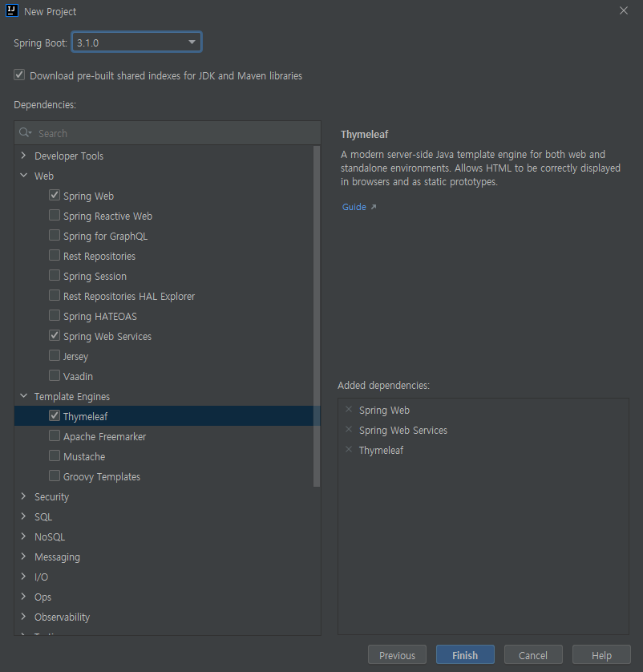Select the Spring Web row label

88,196
